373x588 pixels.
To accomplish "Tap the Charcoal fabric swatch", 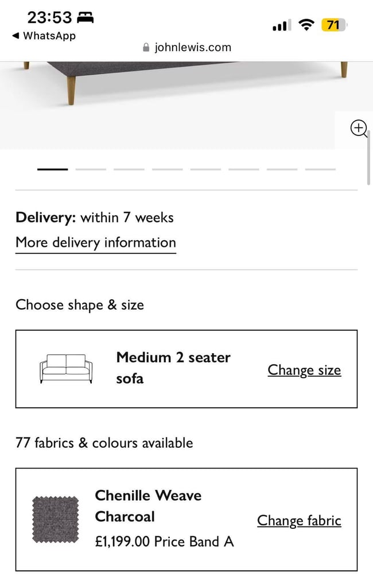I will (56, 519).
